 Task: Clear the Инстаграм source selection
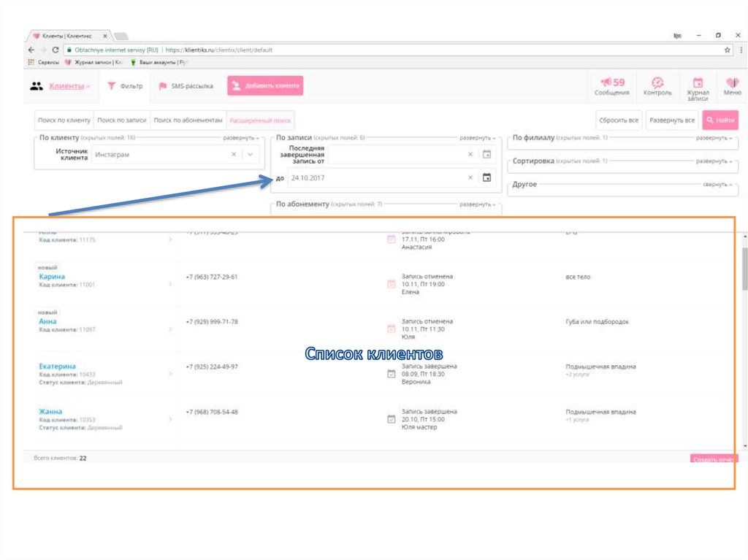234,154
